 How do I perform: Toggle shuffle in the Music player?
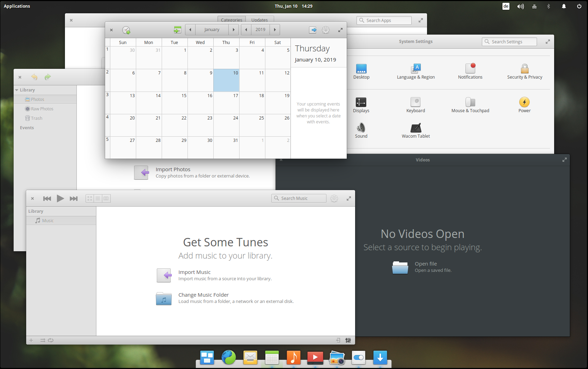[43, 340]
